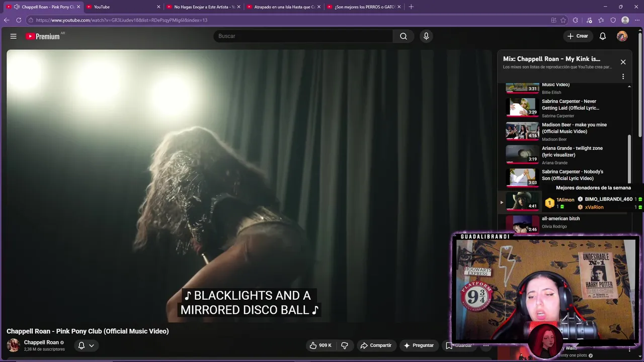Screen dimensions: 644x362
Task: Click the browser address bar URL
Action: pyautogui.click(x=122, y=20)
